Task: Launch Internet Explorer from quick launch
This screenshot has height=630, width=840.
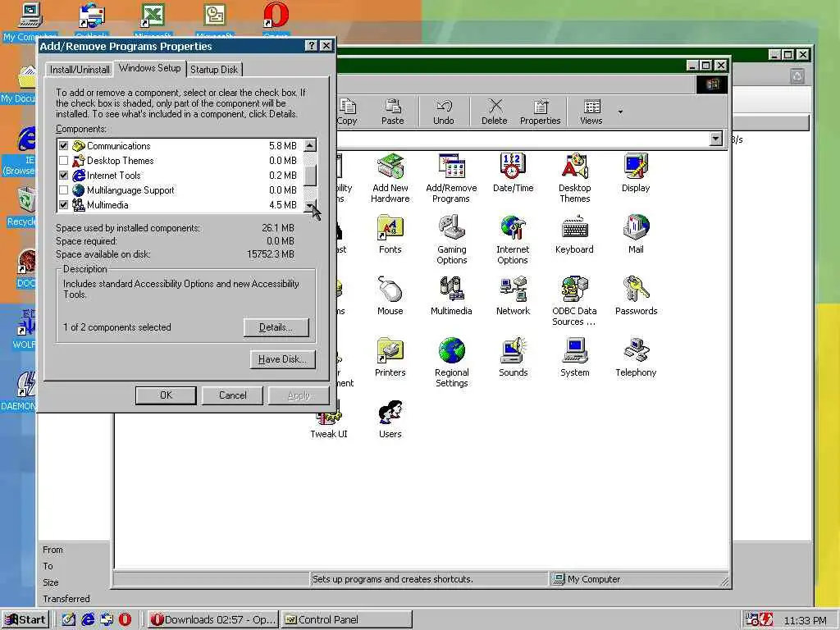Action: coord(88,620)
